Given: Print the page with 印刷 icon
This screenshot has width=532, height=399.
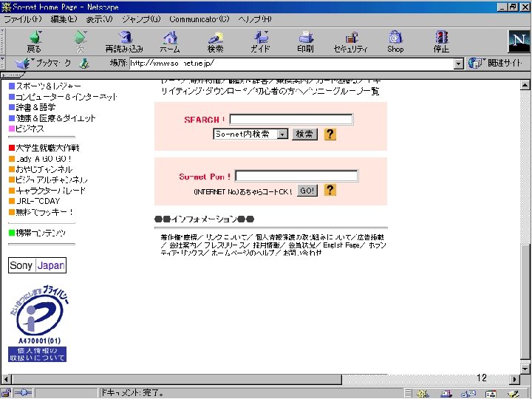Looking at the screenshot, I should pos(305,41).
